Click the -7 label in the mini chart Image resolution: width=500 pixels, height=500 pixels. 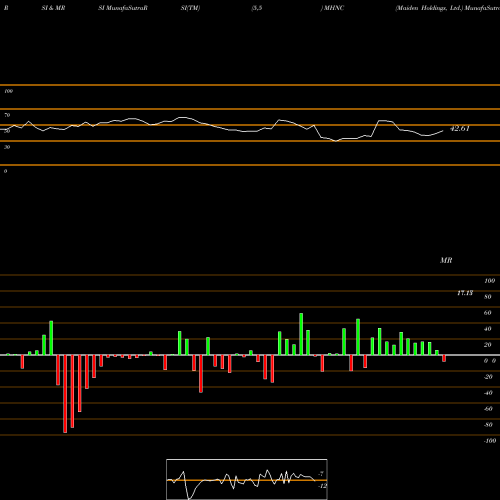pos(321,474)
